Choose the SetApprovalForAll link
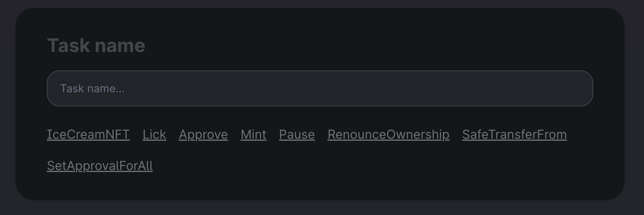The width and height of the screenshot is (644, 215). point(100,166)
